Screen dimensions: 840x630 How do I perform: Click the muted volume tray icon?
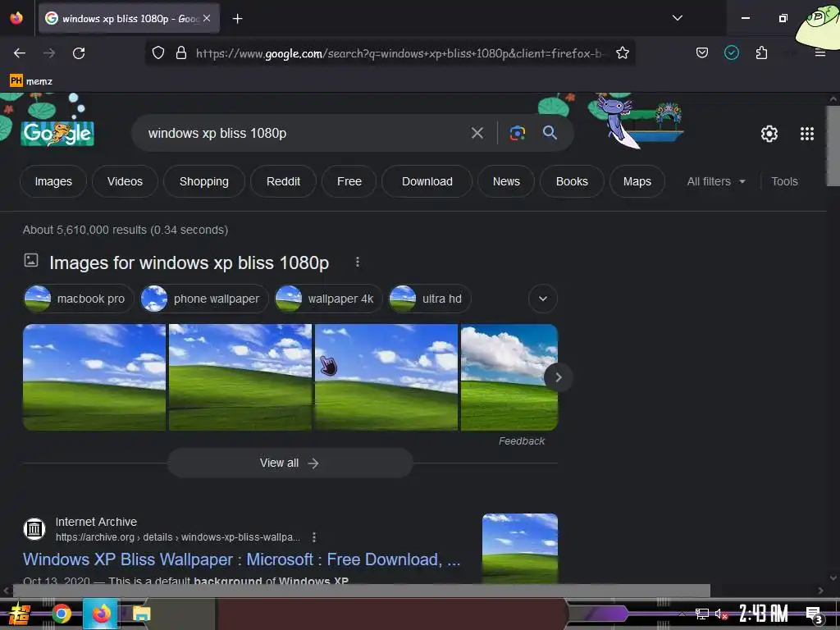coord(720,614)
